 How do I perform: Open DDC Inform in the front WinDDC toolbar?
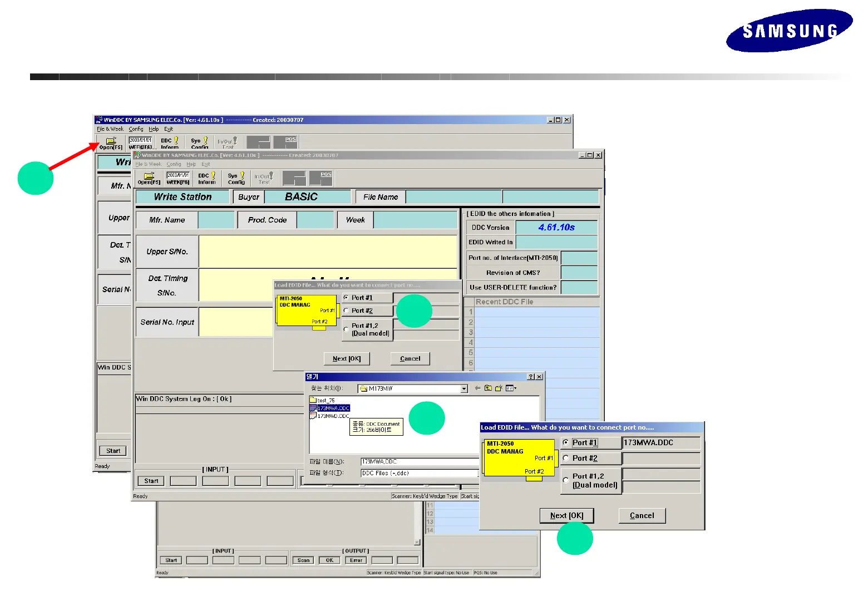207,179
